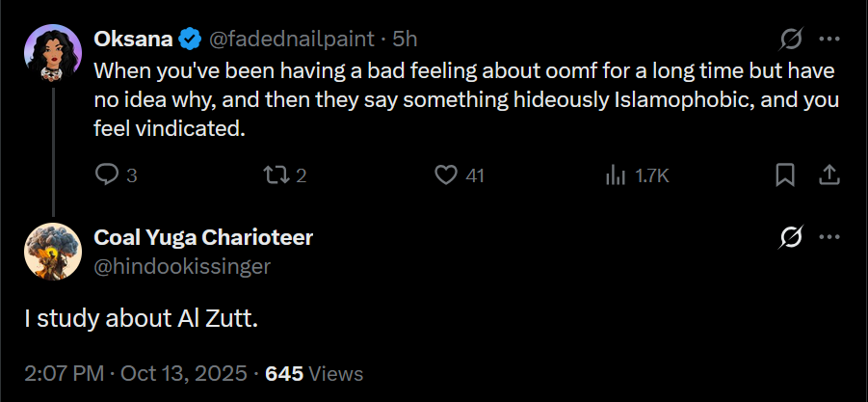Click the 645 Views count

(x=314, y=373)
